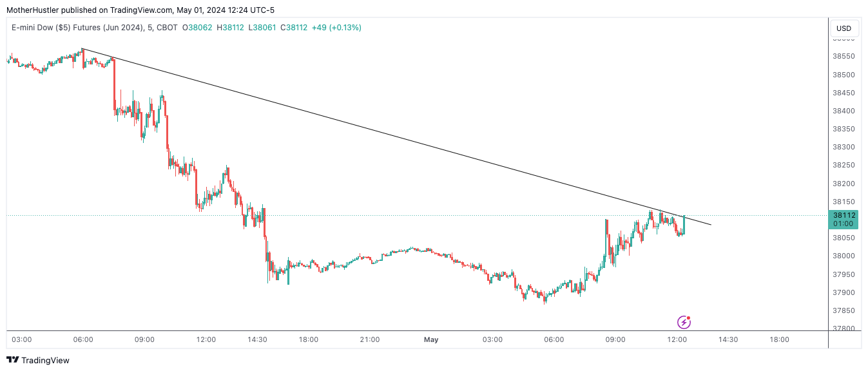The height and width of the screenshot is (371, 868).
Task: Click the 21:00 label on time axis
Action: point(369,339)
